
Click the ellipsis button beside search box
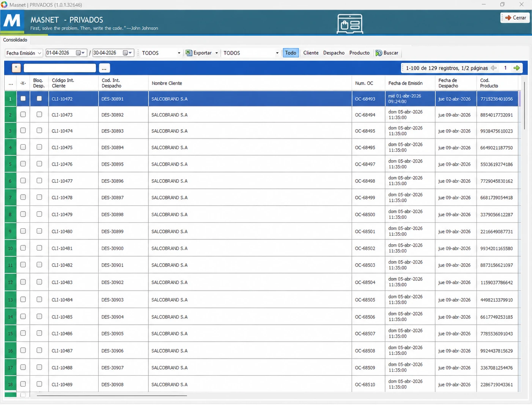(x=104, y=68)
